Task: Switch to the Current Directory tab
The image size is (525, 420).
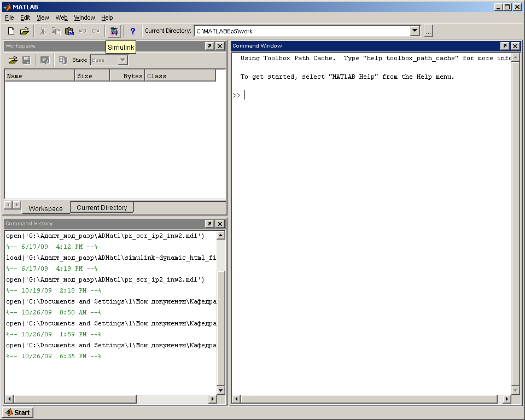Action: [x=102, y=208]
